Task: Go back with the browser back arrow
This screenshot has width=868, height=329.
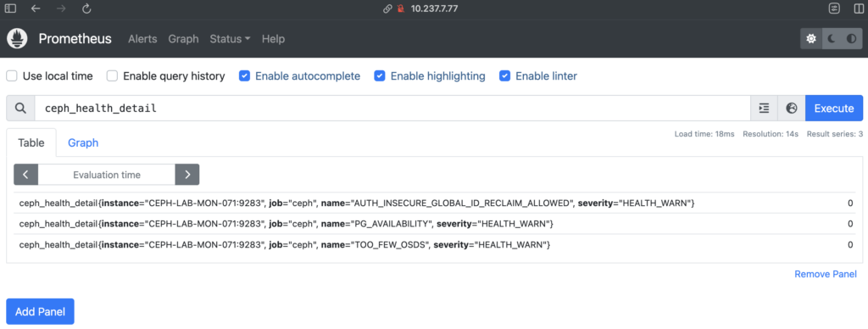Action: (x=36, y=8)
